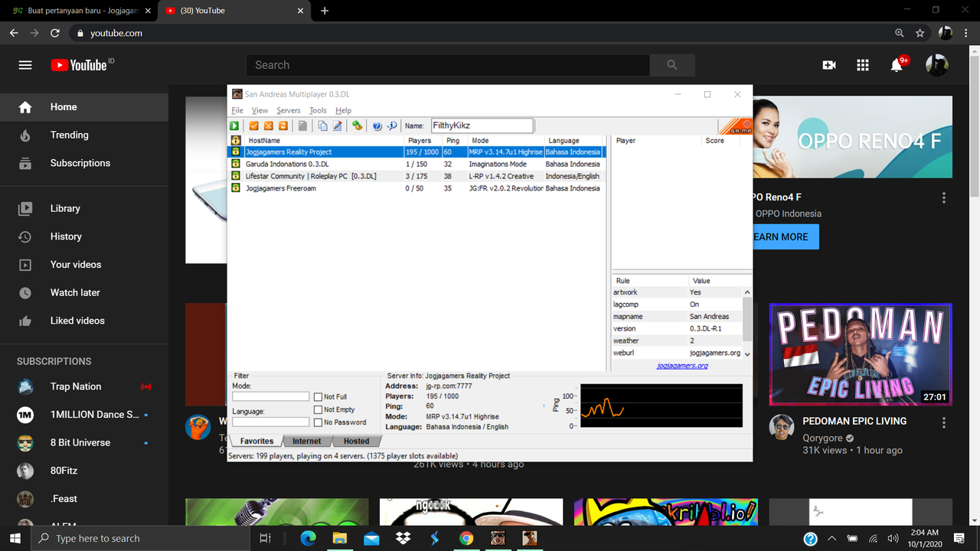Screen dimensions: 980x551
Task: Click the YouTube search box
Action: tap(448, 65)
